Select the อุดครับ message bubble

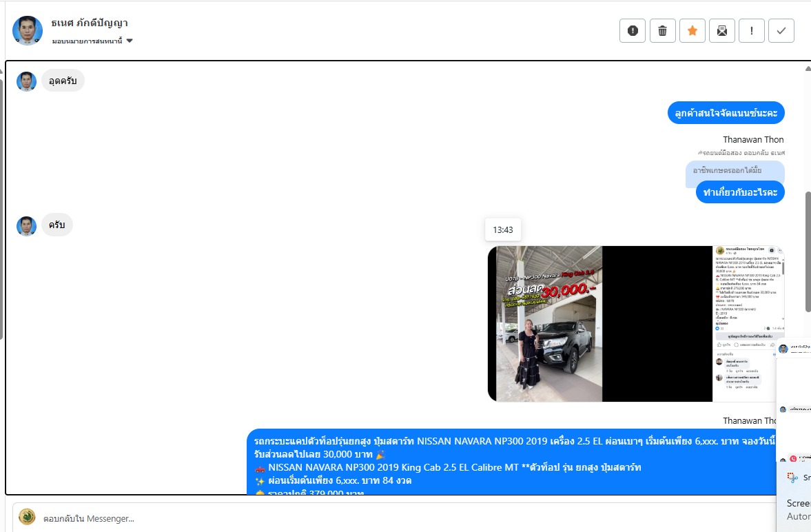pyautogui.click(x=63, y=81)
